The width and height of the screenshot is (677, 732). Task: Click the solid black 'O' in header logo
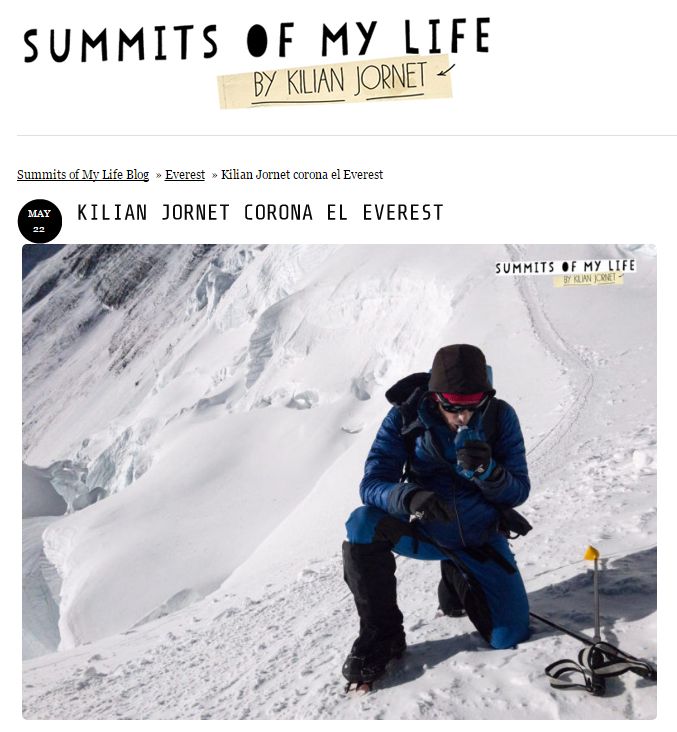[x=258, y=41]
